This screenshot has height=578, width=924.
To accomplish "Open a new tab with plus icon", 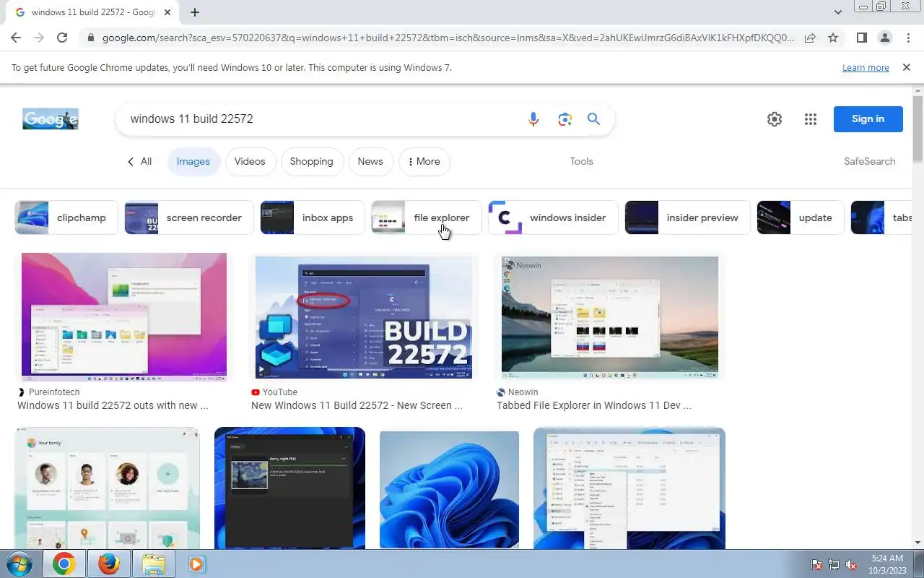I will (195, 12).
